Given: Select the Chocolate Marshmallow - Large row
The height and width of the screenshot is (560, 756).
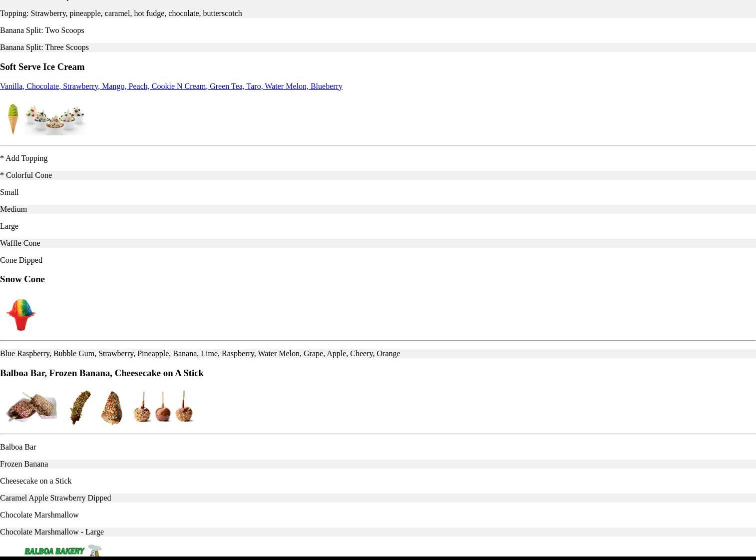Looking at the screenshot, I should (52, 532).
